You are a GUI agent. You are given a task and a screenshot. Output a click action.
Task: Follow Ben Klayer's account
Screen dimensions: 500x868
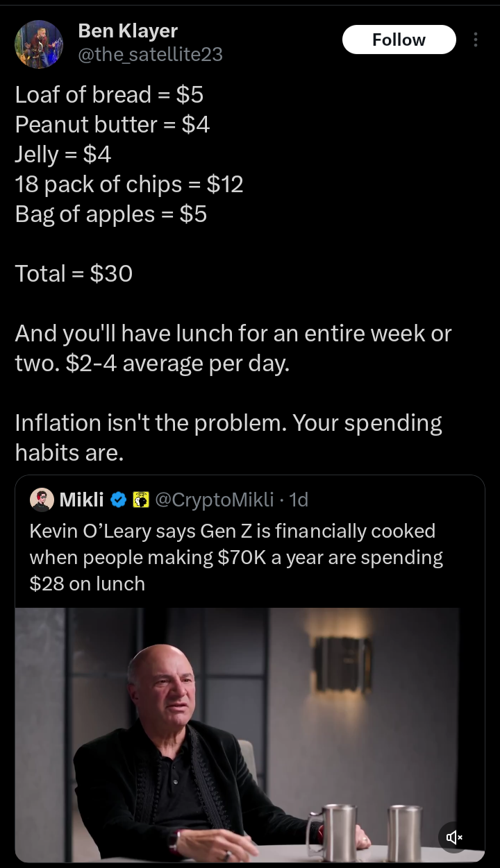pyautogui.click(x=399, y=40)
